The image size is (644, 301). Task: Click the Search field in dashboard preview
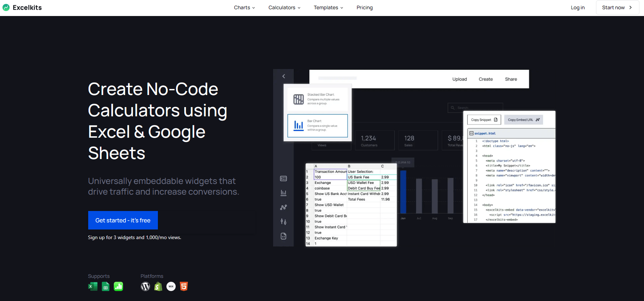tap(475, 107)
